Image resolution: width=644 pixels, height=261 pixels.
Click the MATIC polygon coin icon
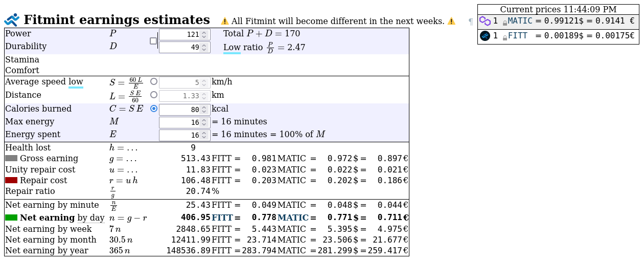click(485, 21)
